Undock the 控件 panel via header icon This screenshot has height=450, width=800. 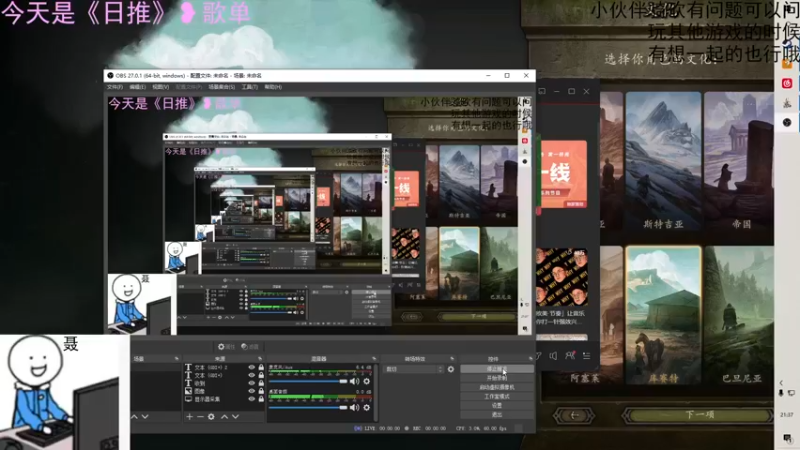point(531,359)
